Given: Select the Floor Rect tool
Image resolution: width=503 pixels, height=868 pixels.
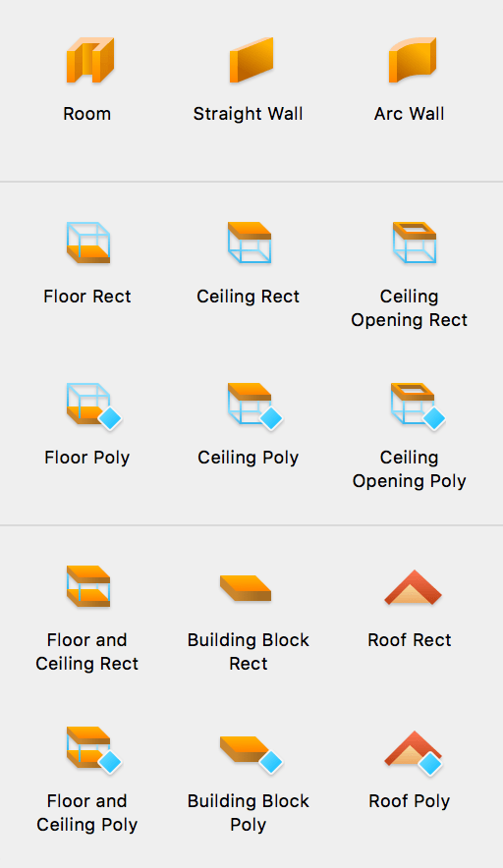Looking at the screenshot, I should [x=88, y=243].
